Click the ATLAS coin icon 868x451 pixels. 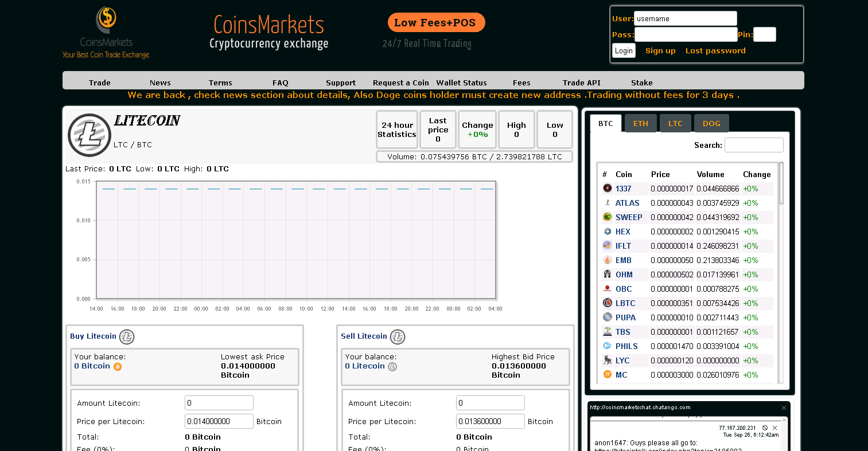[x=608, y=202]
